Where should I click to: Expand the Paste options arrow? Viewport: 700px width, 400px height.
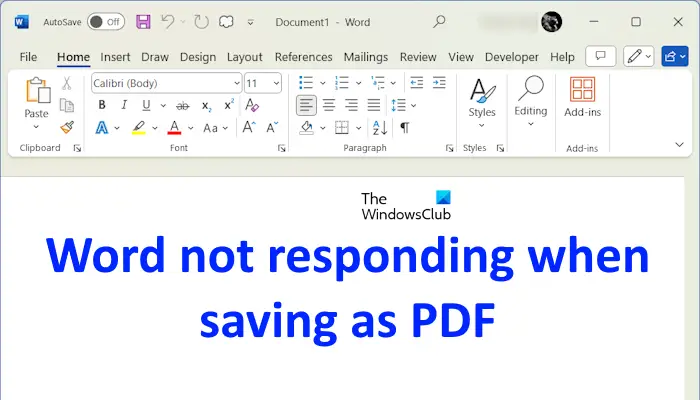(x=36, y=127)
